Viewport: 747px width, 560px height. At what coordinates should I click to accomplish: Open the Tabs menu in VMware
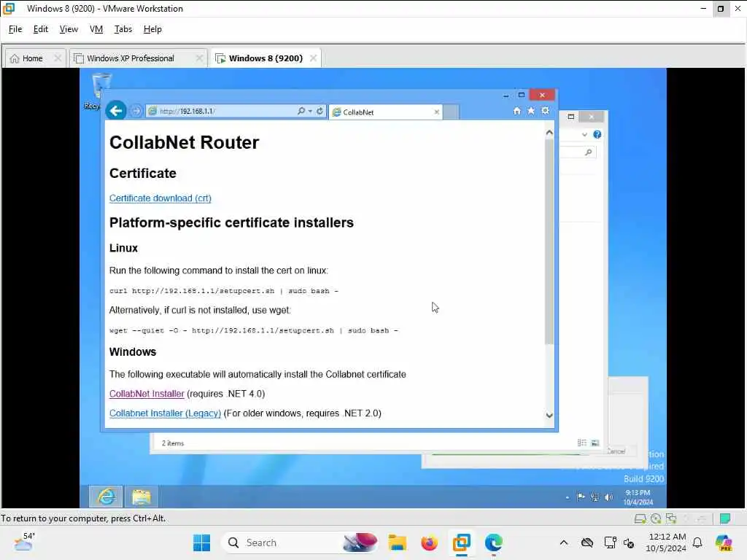click(x=123, y=29)
